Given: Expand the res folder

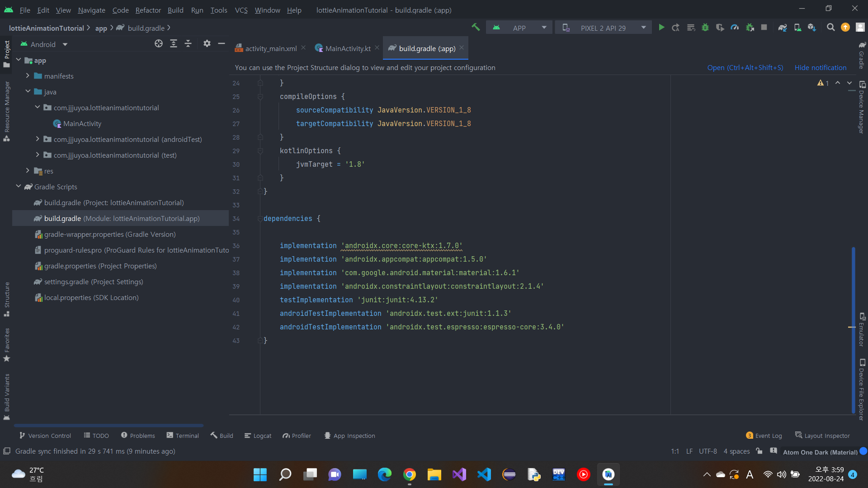Looking at the screenshot, I should [x=28, y=171].
